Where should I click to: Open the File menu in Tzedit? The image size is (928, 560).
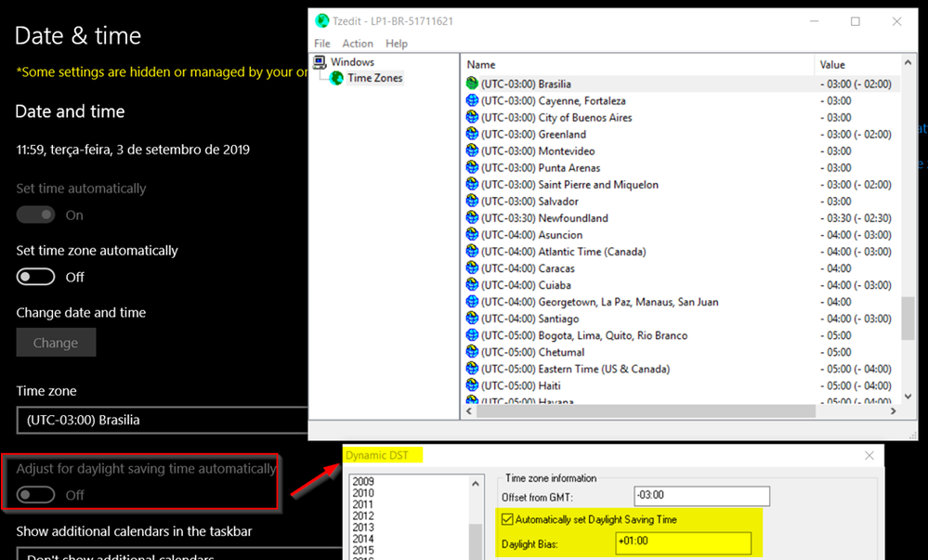(x=322, y=44)
